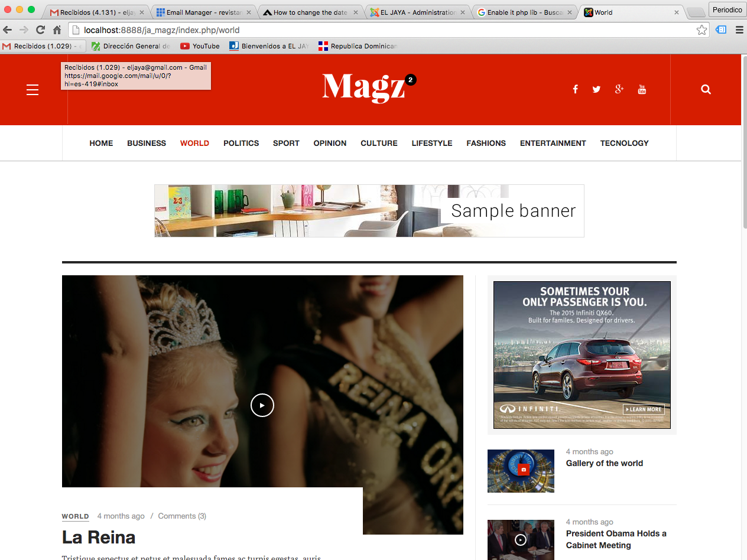Reload the page with refresh icon
Screen dimensions: 747x560
(x=40, y=30)
